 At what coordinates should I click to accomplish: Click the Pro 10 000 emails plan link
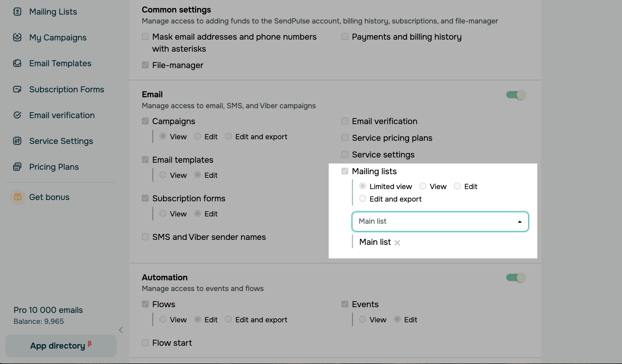point(48,310)
